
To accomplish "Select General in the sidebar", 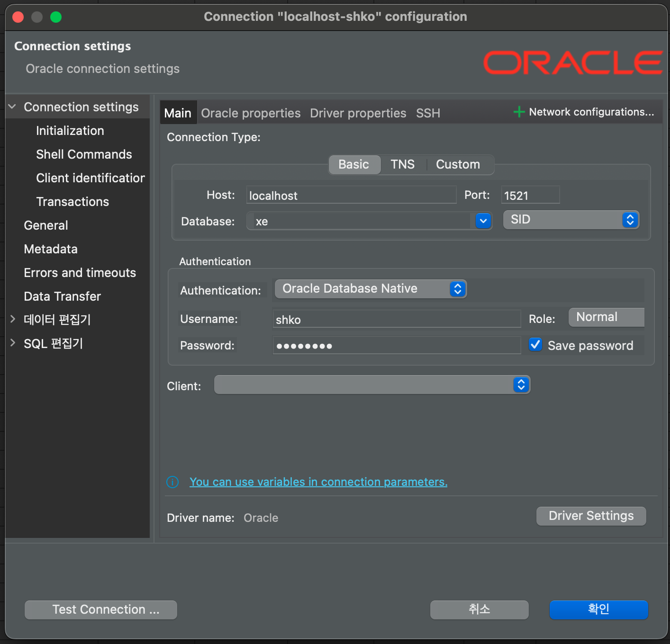I will click(x=46, y=225).
